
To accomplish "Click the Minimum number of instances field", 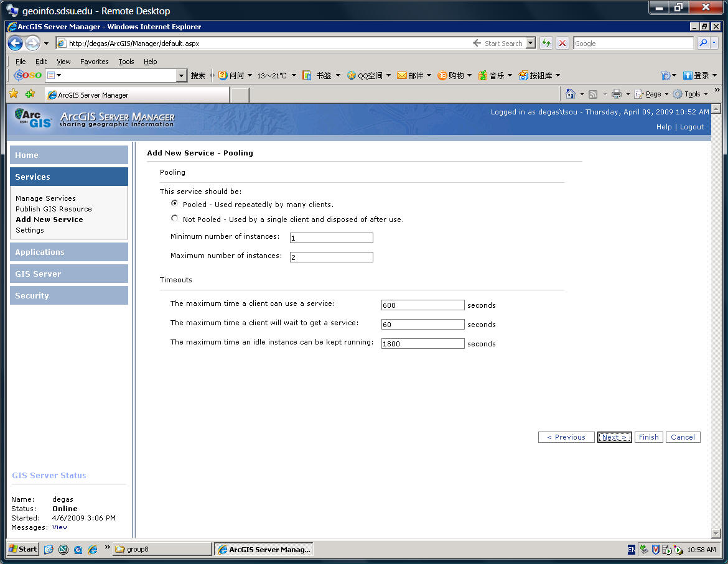I will pyautogui.click(x=332, y=238).
